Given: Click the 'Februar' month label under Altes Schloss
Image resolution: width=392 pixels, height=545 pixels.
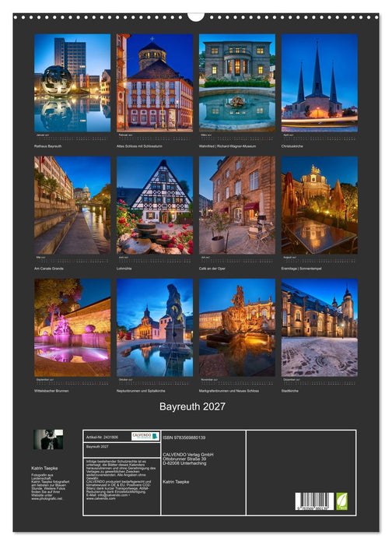Looking at the screenshot, I should coord(124,135).
